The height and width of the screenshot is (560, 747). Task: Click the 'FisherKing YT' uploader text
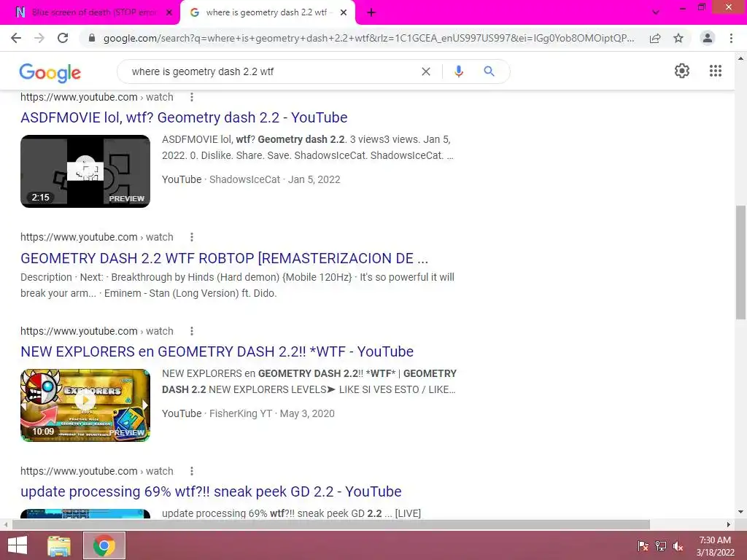(x=241, y=413)
